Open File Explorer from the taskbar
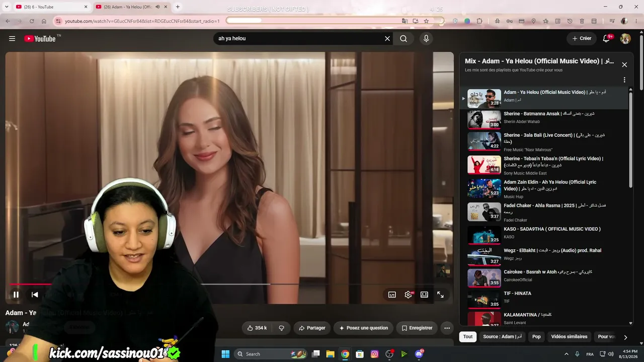The width and height of the screenshot is (644, 362). (x=331, y=354)
